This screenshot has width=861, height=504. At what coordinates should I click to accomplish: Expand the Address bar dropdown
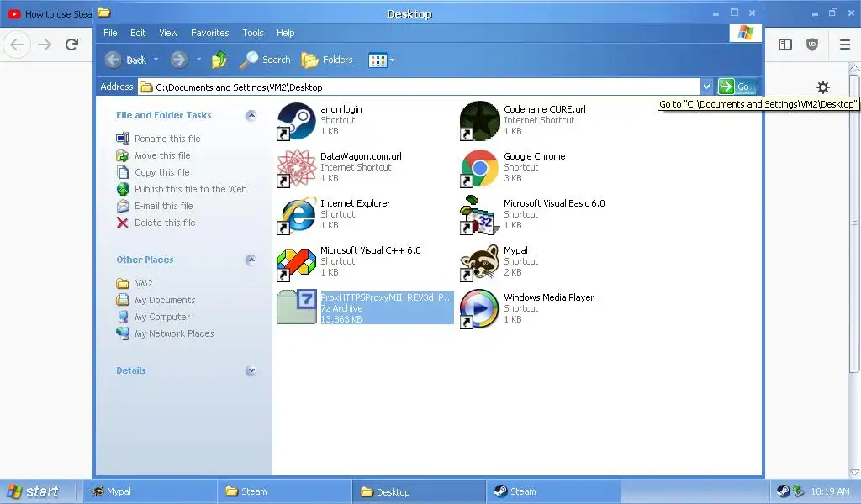tap(706, 87)
